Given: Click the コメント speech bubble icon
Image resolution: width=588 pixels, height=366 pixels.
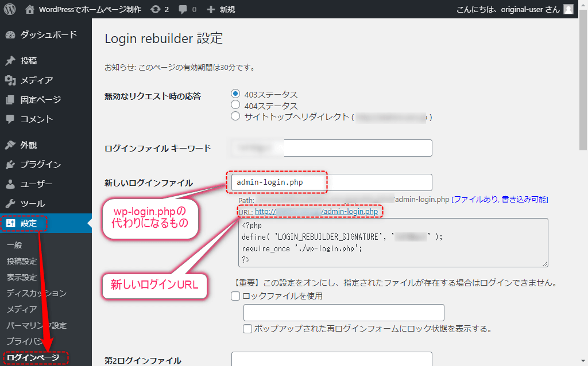Looking at the screenshot, I should (x=10, y=119).
